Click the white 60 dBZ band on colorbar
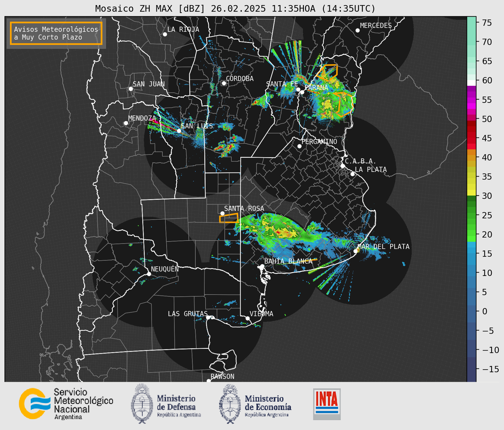504x430 pixels. (x=471, y=83)
